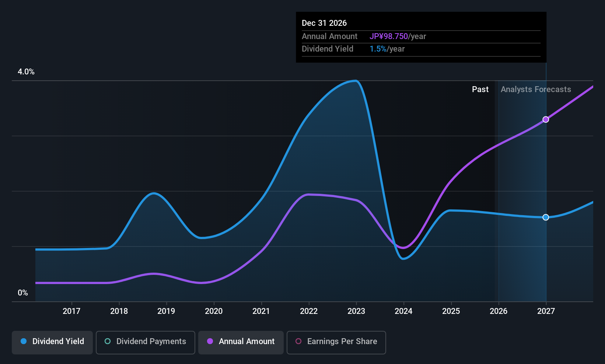Toggle the Dividend Yield legend series
The width and height of the screenshot is (605, 364).
click(x=52, y=342)
